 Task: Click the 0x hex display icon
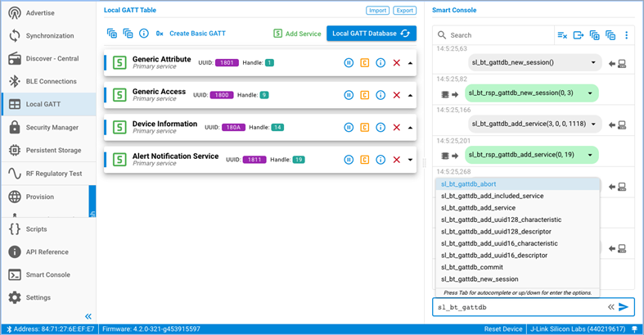click(x=160, y=34)
